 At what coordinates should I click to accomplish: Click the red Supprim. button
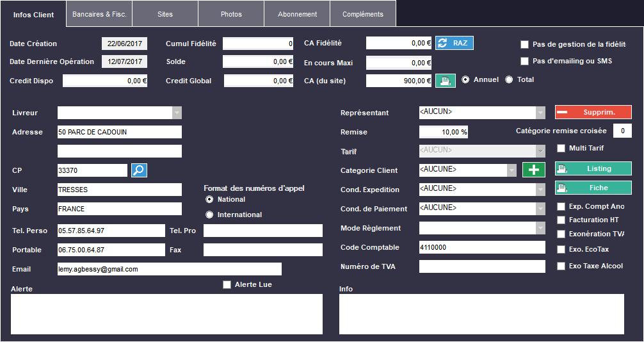(593, 112)
